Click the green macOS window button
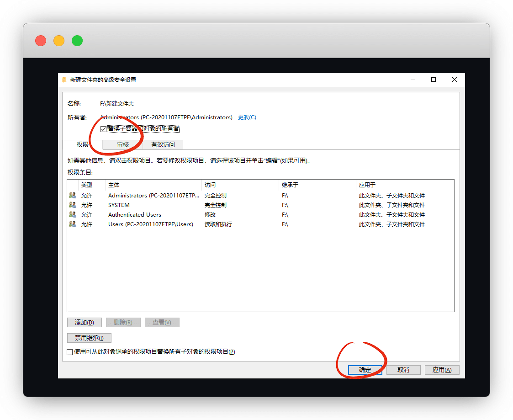 pos(77,41)
